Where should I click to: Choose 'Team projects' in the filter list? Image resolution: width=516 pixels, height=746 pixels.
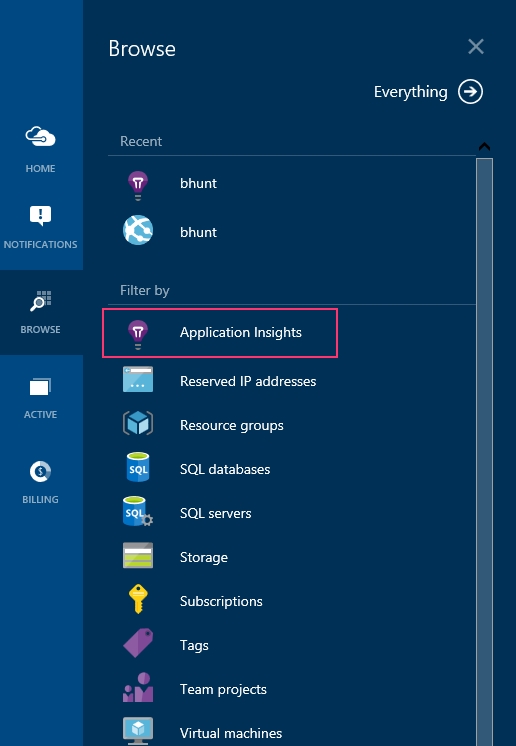pos(223,689)
